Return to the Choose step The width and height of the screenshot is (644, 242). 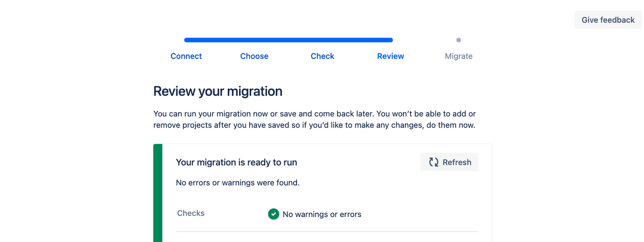pos(254,56)
